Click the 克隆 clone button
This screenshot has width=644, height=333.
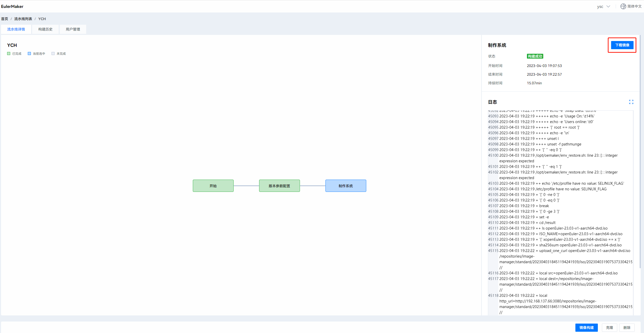[609, 327]
